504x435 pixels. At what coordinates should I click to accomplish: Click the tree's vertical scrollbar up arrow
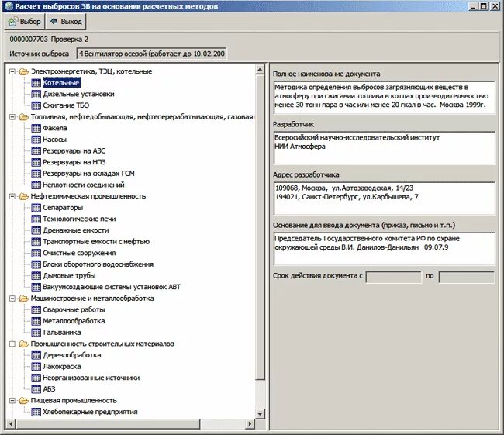click(x=260, y=70)
